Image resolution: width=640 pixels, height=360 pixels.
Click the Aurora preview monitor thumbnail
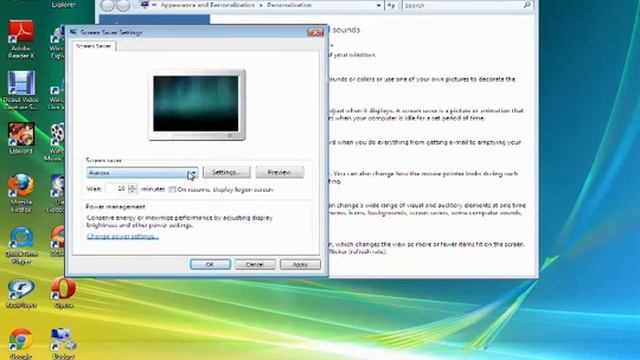196,104
